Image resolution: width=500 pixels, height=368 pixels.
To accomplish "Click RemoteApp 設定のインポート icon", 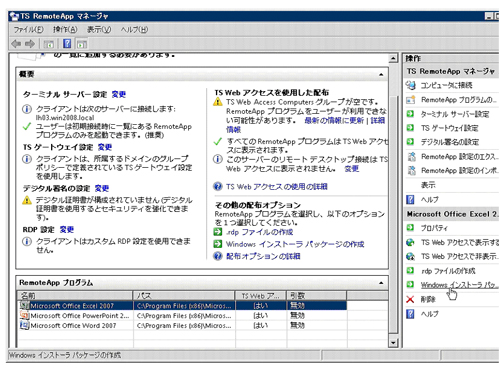I will click(x=411, y=171).
